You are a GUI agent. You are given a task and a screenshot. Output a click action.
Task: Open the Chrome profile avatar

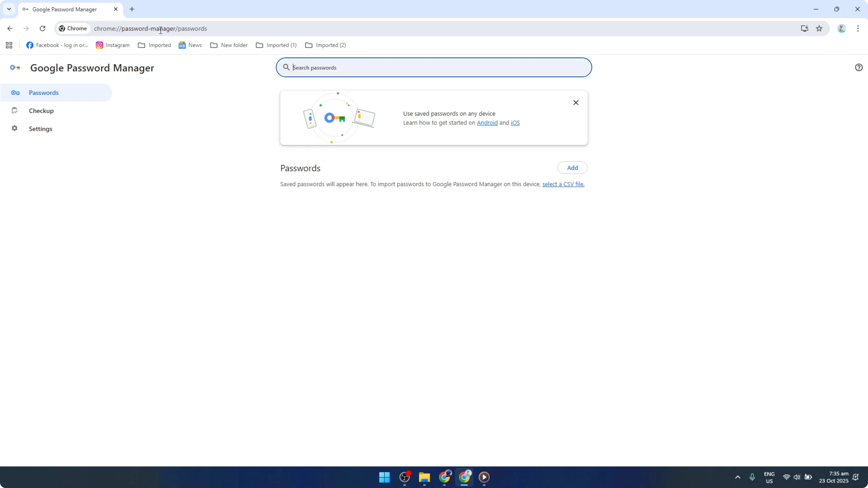click(x=841, y=29)
